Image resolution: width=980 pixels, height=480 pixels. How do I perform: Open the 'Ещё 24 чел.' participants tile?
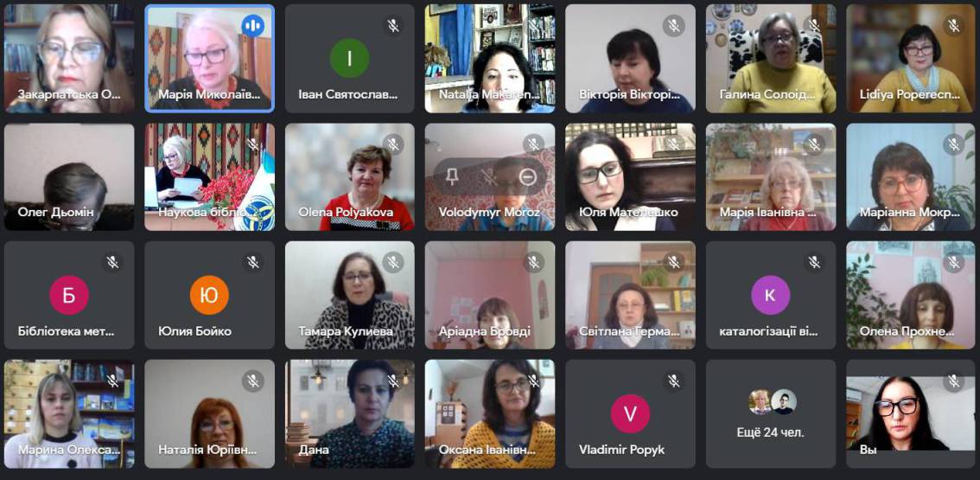771,413
